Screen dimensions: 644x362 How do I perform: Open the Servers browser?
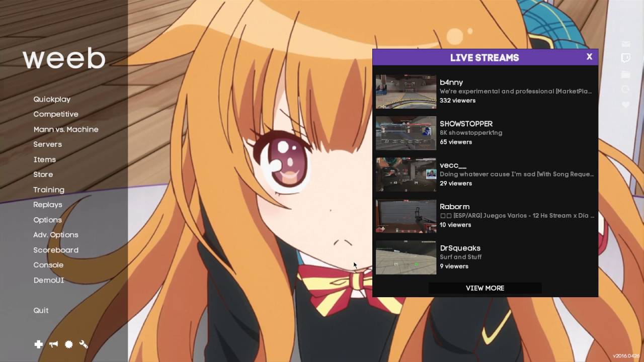click(48, 144)
